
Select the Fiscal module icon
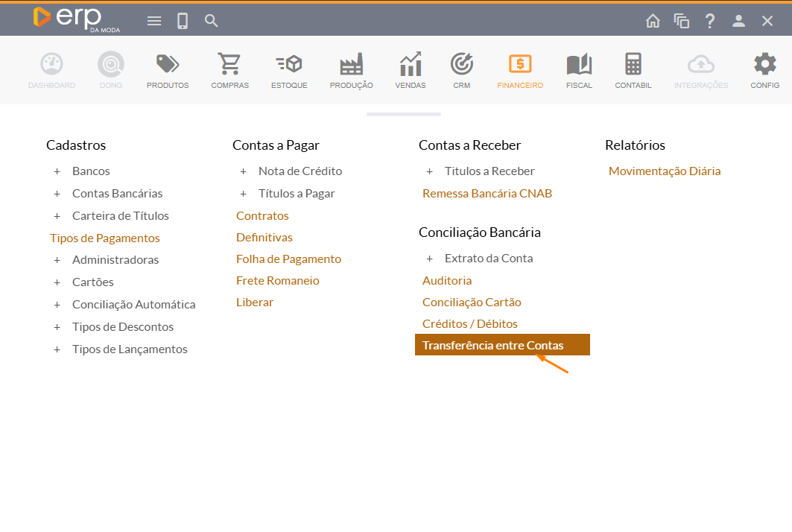pos(579,65)
